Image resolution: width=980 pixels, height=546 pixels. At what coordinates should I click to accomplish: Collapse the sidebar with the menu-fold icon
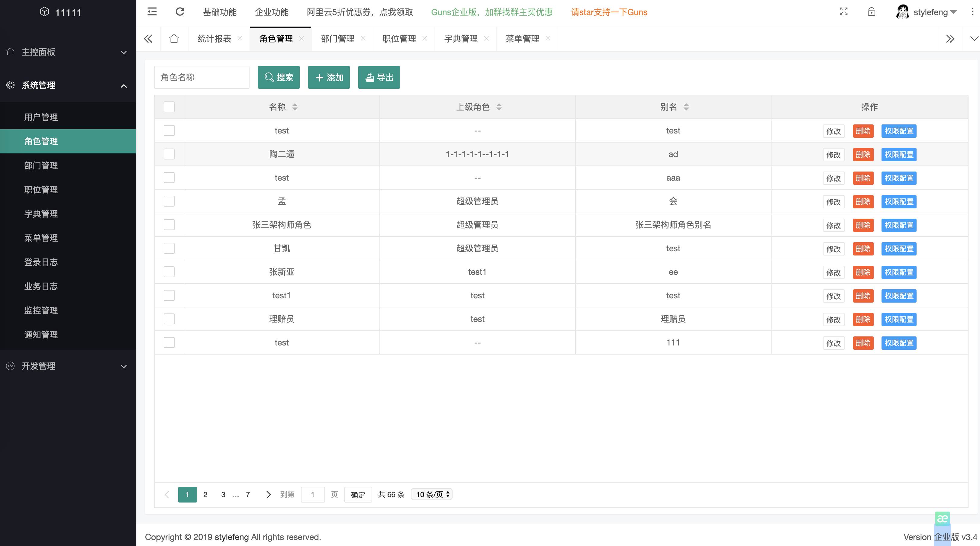152,12
